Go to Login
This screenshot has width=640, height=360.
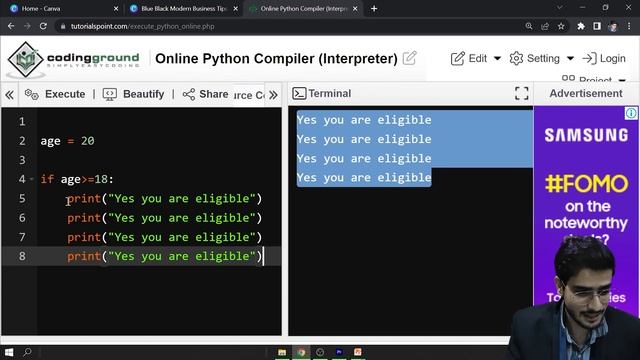pos(612,58)
